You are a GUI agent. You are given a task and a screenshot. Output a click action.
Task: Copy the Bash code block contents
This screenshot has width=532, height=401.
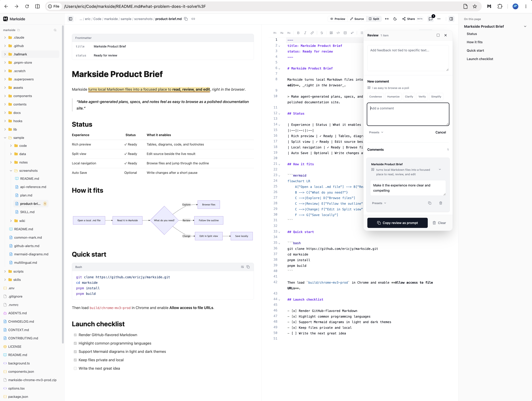coord(248,267)
